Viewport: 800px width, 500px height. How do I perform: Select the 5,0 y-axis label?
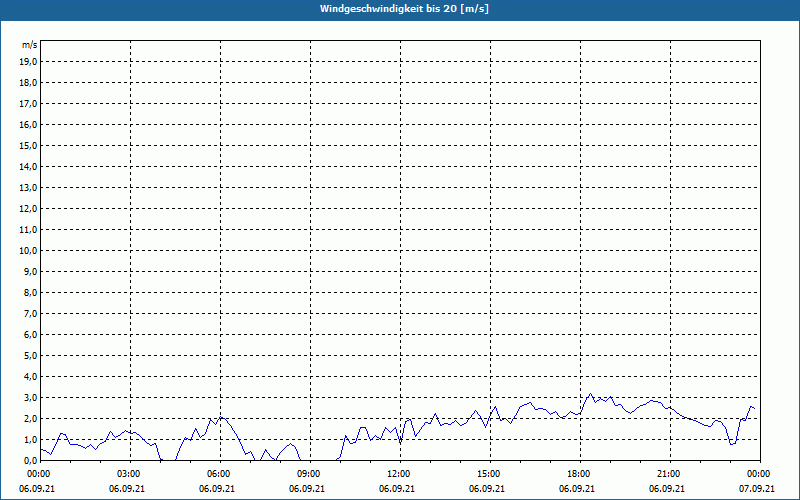(x=31, y=356)
